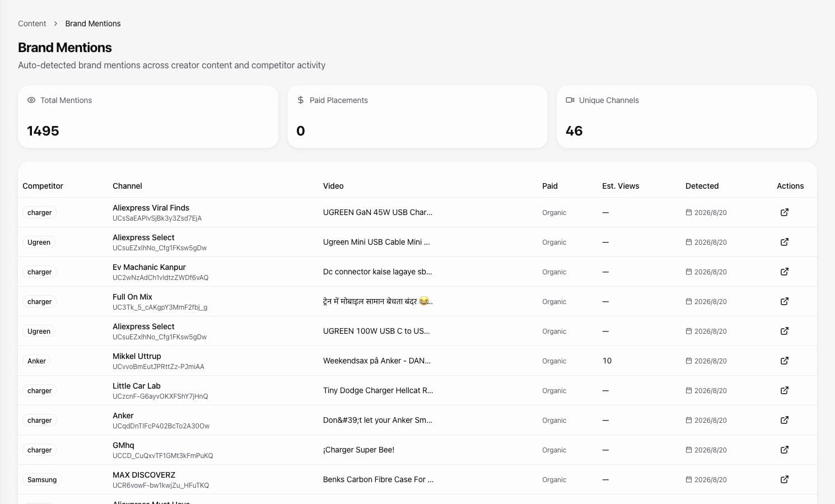Open external link for Mikkel Uttrup row
The image size is (835, 504).
(785, 361)
